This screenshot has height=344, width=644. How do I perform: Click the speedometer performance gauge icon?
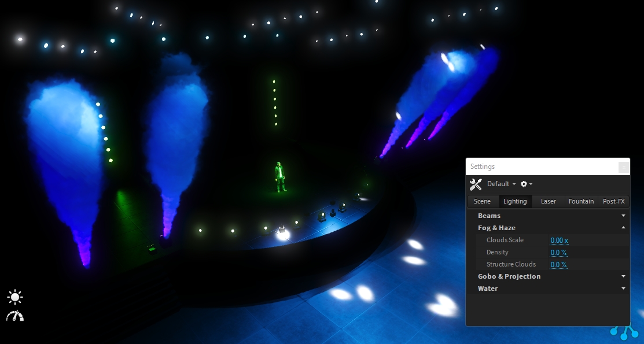pyautogui.click(x=15, y=316)
